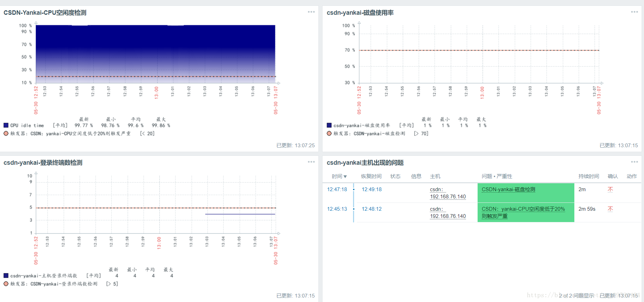Image resolution: width=644 pixels, height=302 pixels.
Task: Click the csdn-yankai-登录终端数检测 widget title
Action: point(43,163)
